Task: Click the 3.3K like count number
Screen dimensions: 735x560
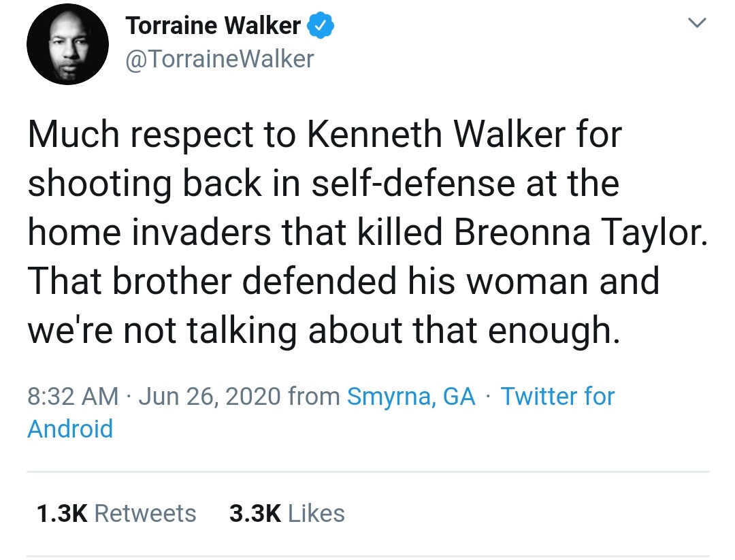Action: click(x=255, y=513)
